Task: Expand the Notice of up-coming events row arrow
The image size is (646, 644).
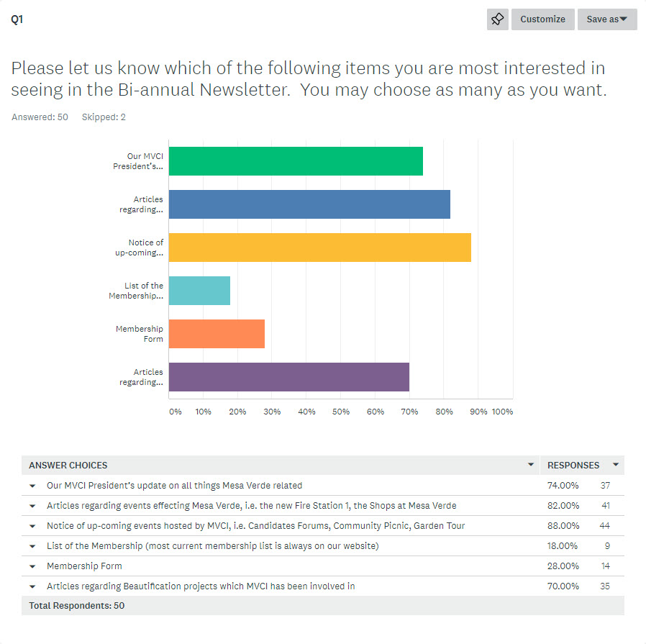Action: [32, 526]
